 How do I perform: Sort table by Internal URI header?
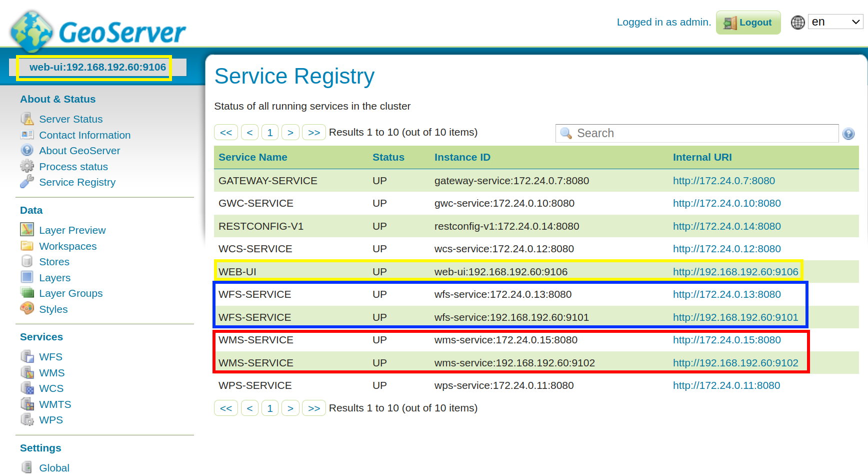[x=702, y=157]
